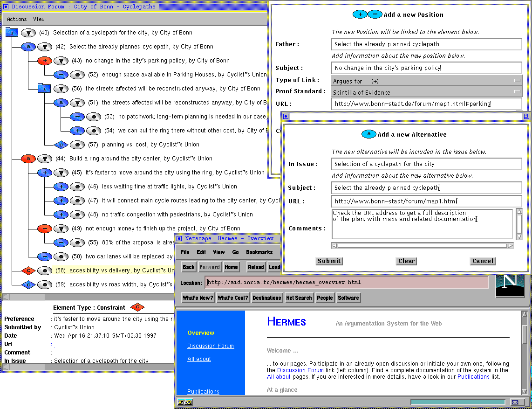Screen dimensions: 532x409
Task: Open the What's Cool? directory button
Action: coord(233,298)
